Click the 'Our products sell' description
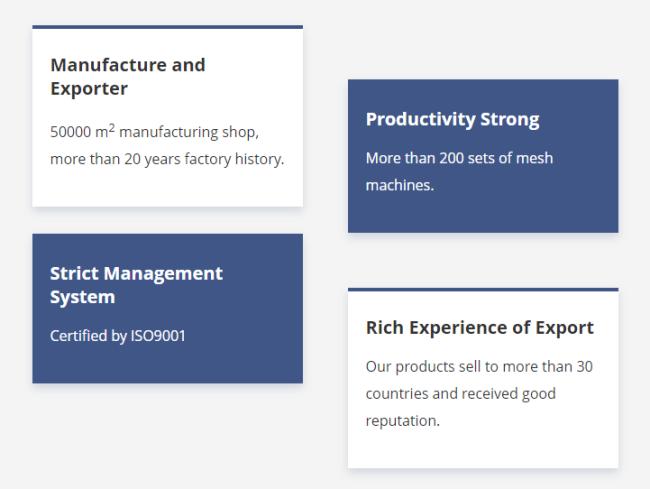 click(479, 393)
